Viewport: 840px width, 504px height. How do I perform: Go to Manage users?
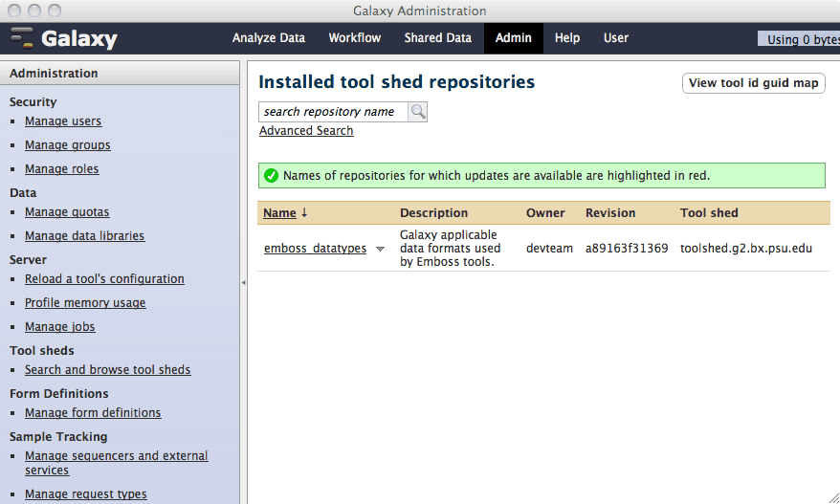[x=63, y=121]
